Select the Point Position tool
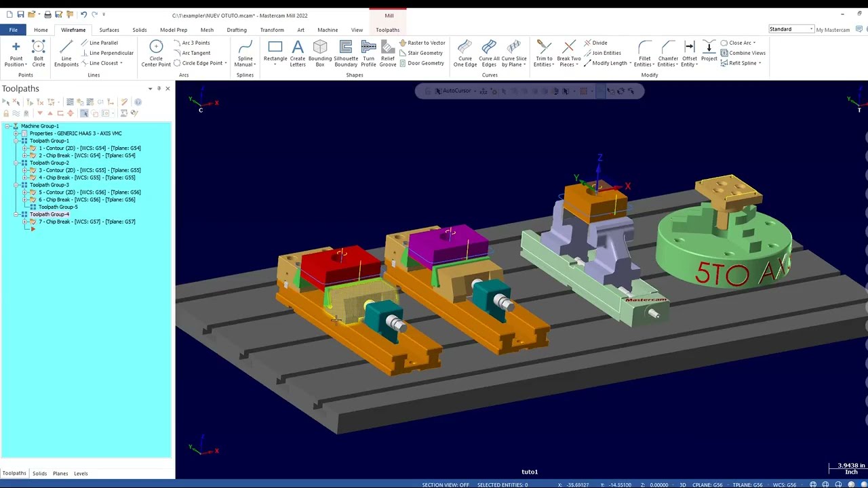This screenshot has width=868, height=488. 16,53
